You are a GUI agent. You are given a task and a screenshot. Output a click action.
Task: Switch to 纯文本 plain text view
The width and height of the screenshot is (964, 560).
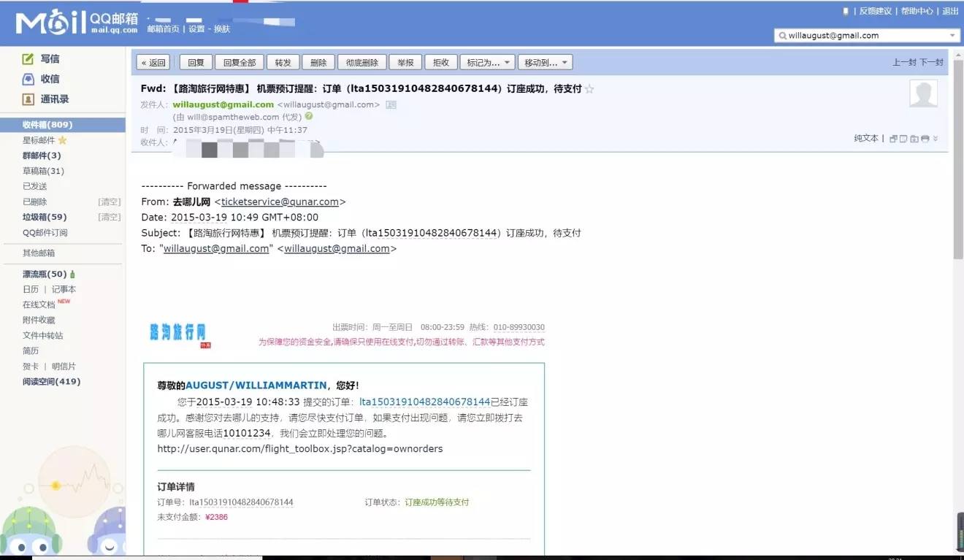(x=867, y=139)
